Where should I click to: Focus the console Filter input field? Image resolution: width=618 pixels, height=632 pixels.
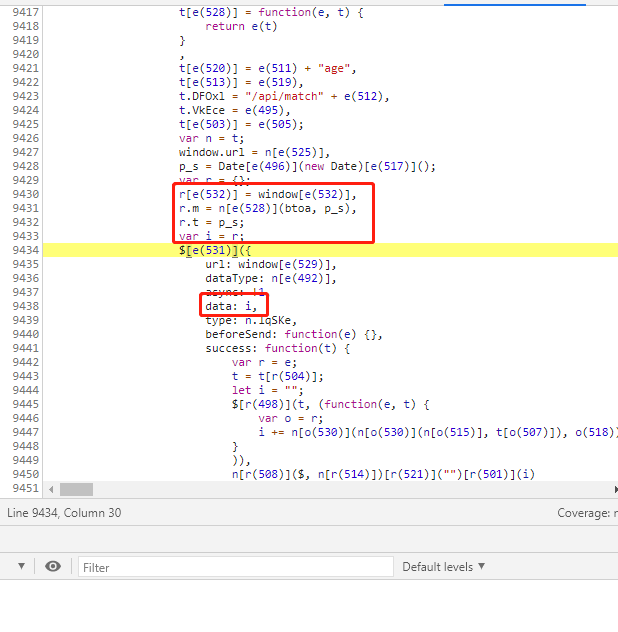tap(235, 567)
